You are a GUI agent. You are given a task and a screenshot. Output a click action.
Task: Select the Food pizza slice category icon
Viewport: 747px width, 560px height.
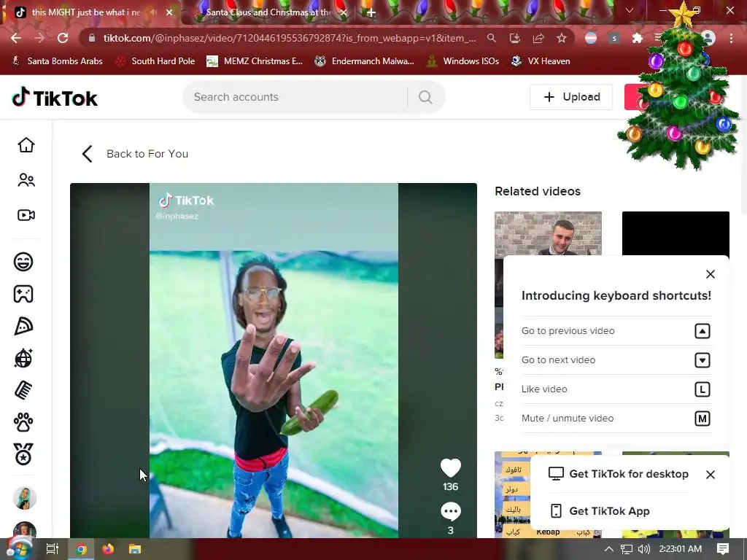[23, 326]
